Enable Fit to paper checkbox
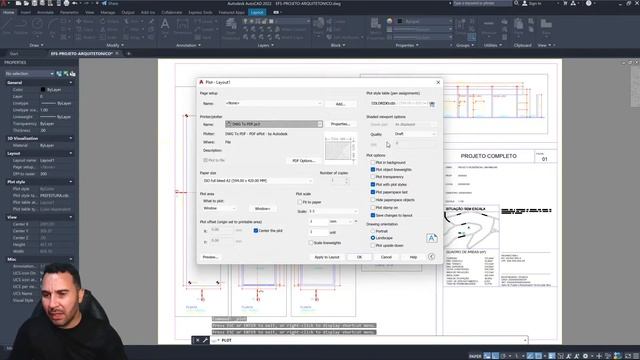The height and width of the screenshot is (360, 640). 300,202
